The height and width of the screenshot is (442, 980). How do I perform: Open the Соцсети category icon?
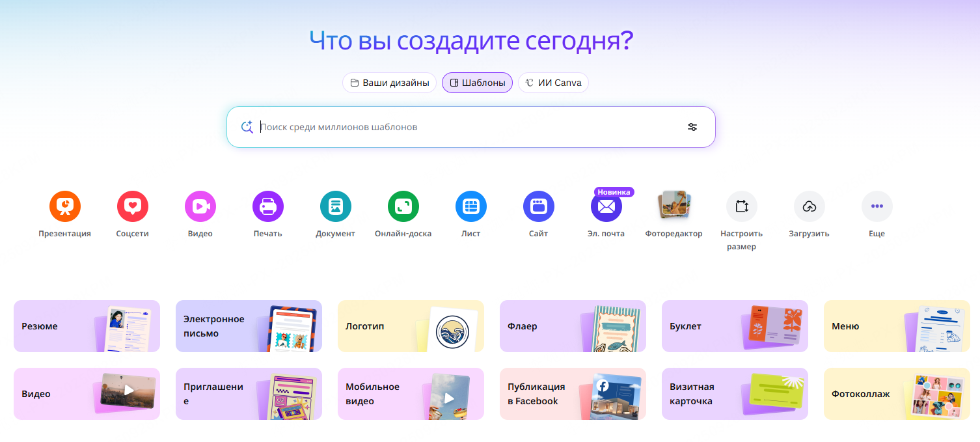click(132, 206)
